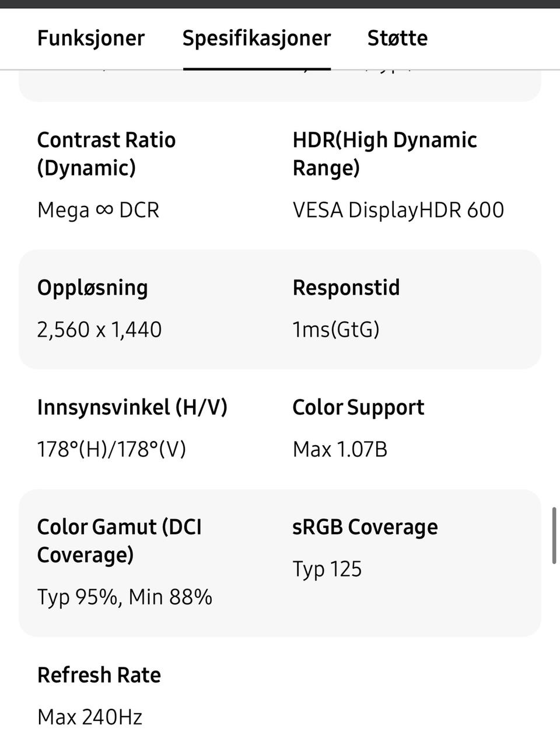This screenshot has height=752, width=560.
Task: Click the Color Gamut (DCI Coverage) heading
Action: (x=119, y=541)
